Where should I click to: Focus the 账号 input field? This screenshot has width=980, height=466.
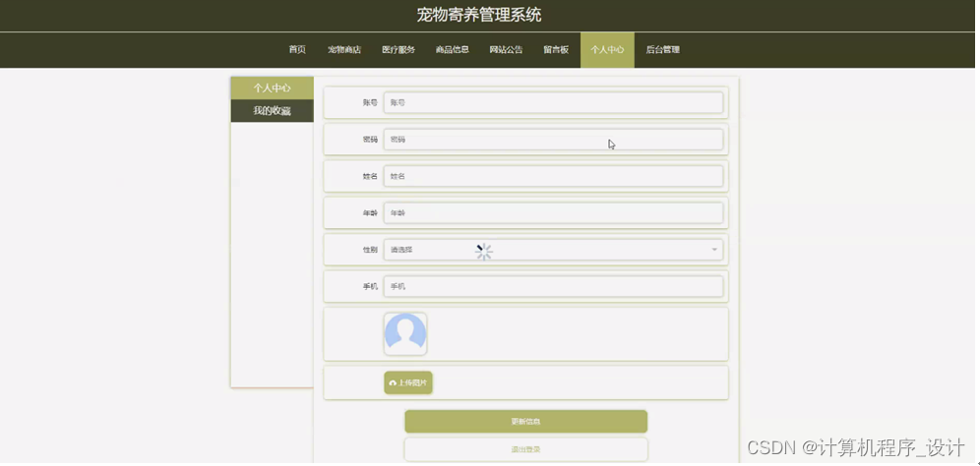pos(553,102)
